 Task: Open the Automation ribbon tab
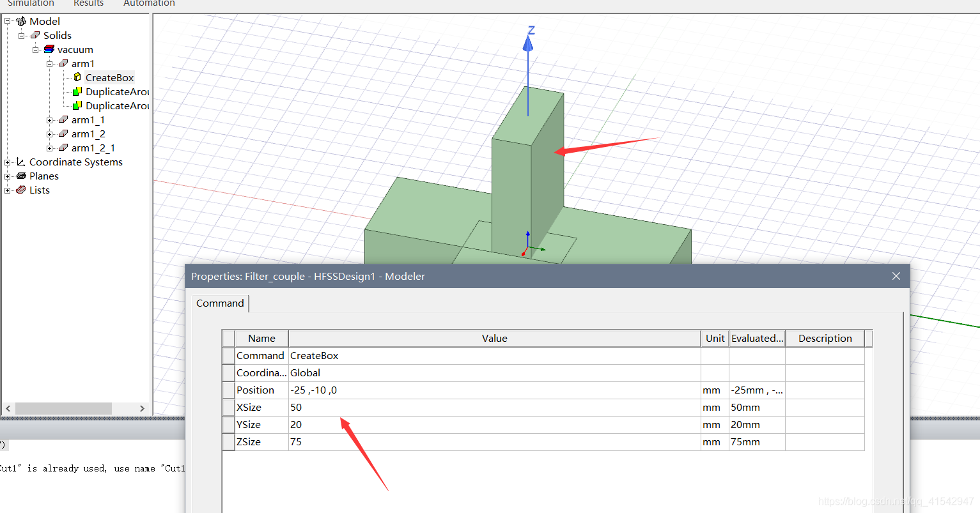coord(149,3)
